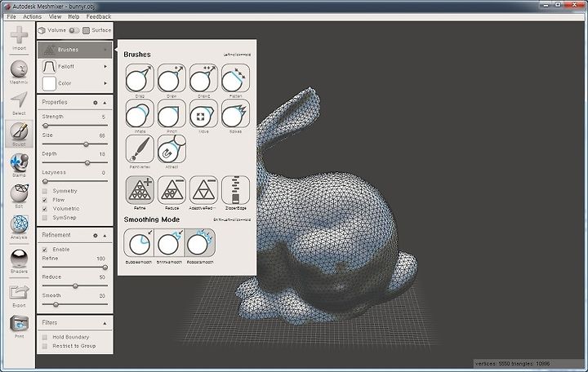588x372 pixels.
Task: Select the Move brush
Action: pos(203,113)
